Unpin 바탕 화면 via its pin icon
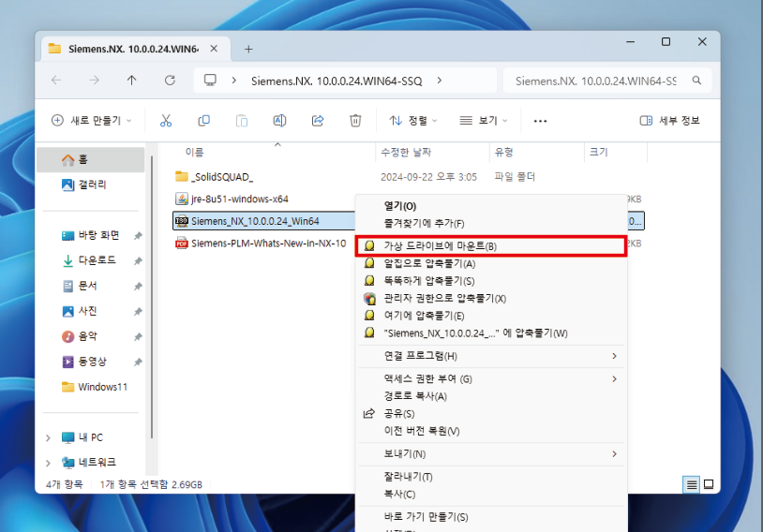This screenshot has height=532, width=763. [138, 236]
